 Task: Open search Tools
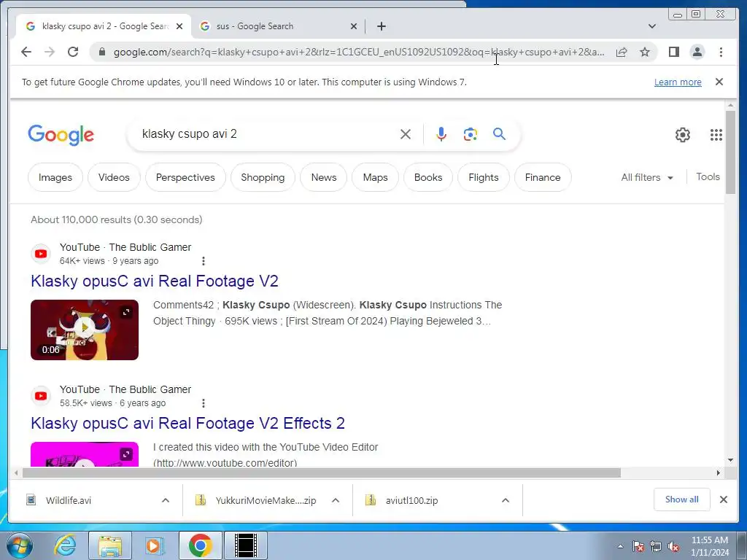[708, 176]
